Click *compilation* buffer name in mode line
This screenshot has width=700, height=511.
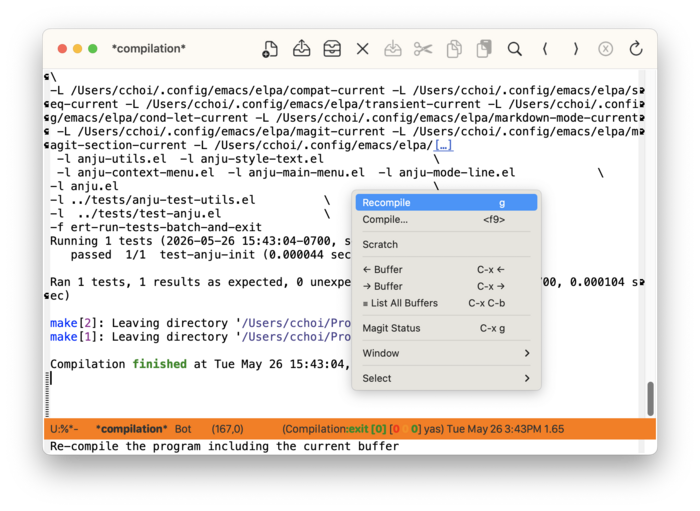tap(132, 429)
